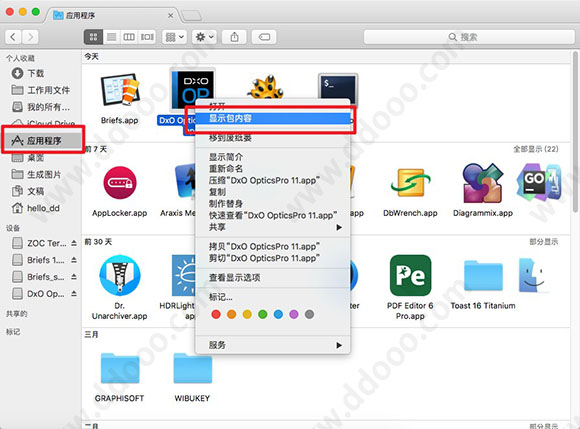Open 我的所有 sidebar item

[41, 107]
